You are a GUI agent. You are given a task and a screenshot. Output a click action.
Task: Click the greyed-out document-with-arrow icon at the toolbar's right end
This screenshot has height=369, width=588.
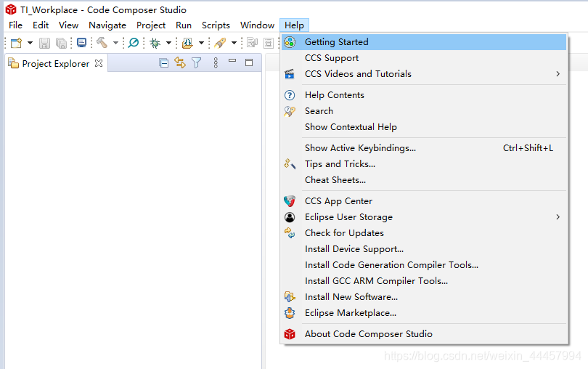point(253,43)
